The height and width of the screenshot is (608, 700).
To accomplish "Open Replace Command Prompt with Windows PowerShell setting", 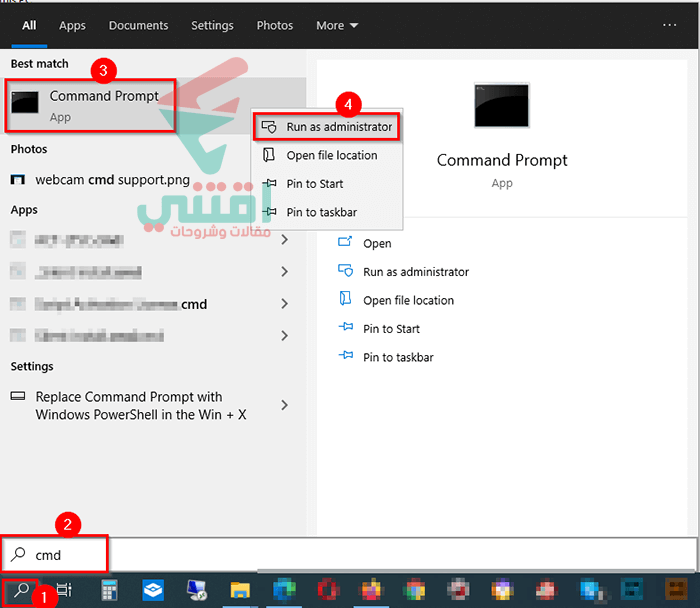I will tap(141, 405).
